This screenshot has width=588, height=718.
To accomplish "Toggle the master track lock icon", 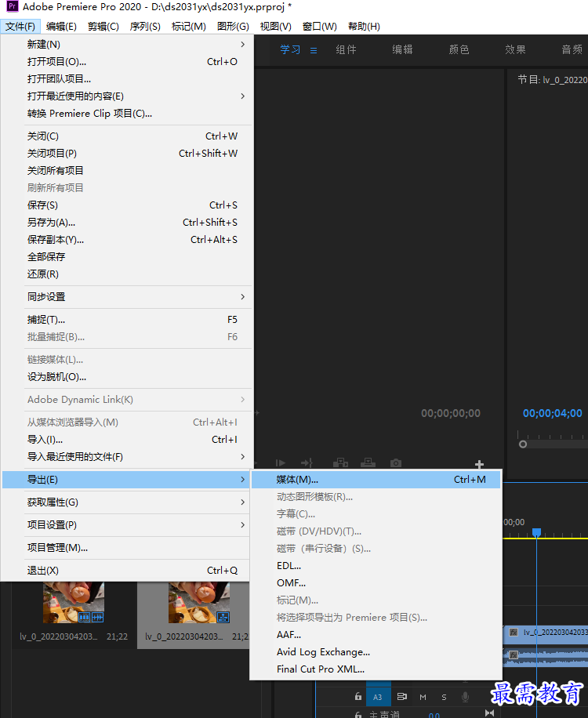I will 358,714.
